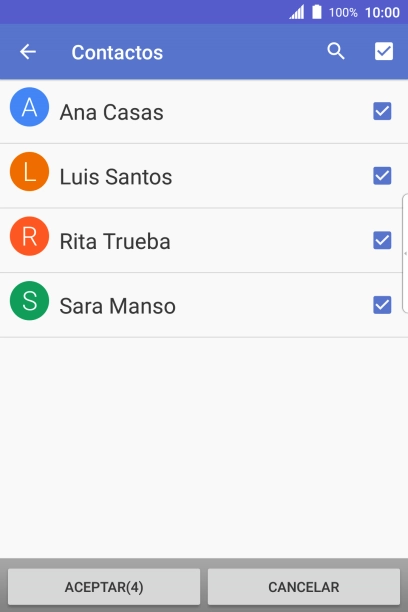Select the Sara Manso contact name

click(x=118, y=306)
